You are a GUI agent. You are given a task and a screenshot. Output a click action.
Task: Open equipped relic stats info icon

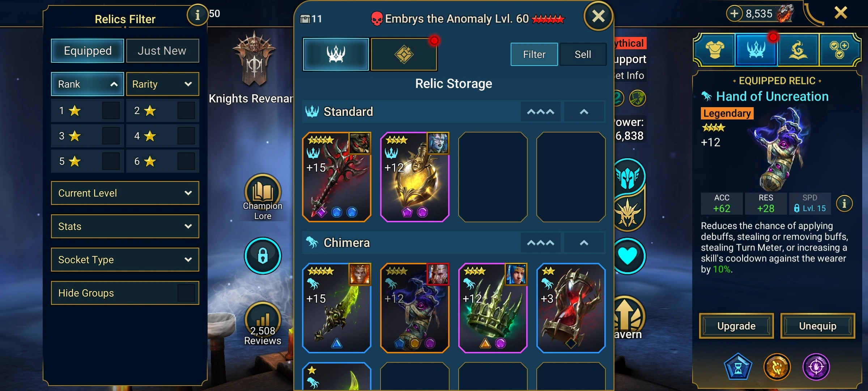(844, 204)
